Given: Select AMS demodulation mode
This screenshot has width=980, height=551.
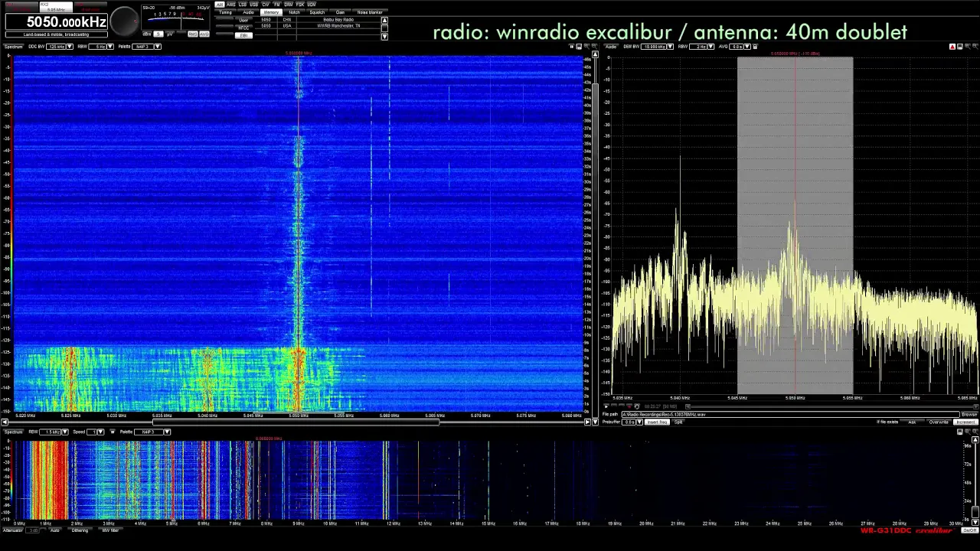Looking at the screenshot, I should pyautogui.click(x=231, y=5).
